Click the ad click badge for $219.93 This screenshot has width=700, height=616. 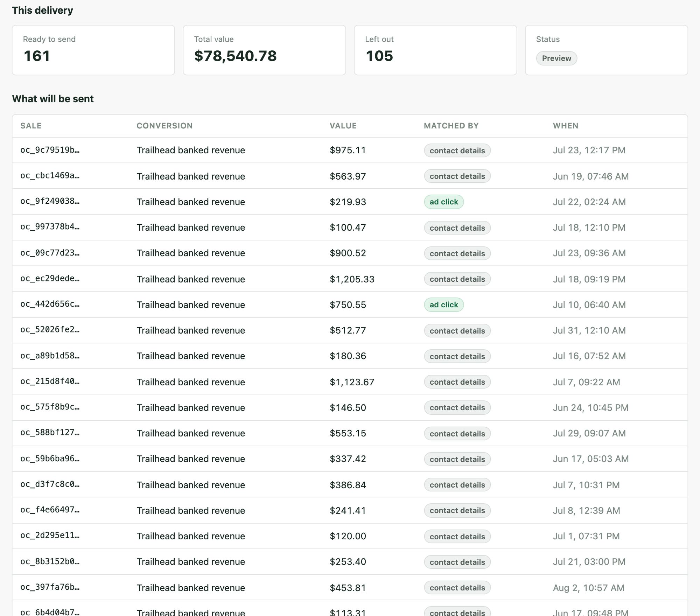coord(444,202)
